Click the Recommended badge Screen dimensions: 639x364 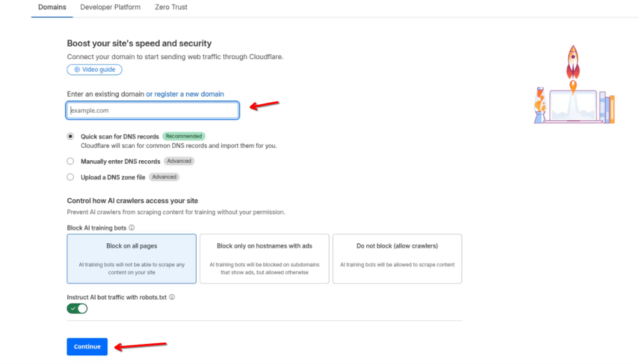point(183,136)
